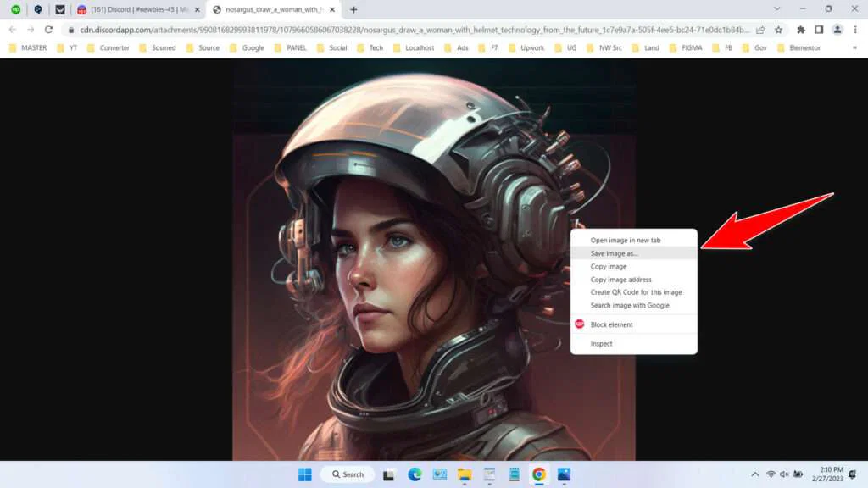The height and width of the screenshot is (488, 868).
Task: Unmute the volume icon in system tray
Action: (783, 474)
